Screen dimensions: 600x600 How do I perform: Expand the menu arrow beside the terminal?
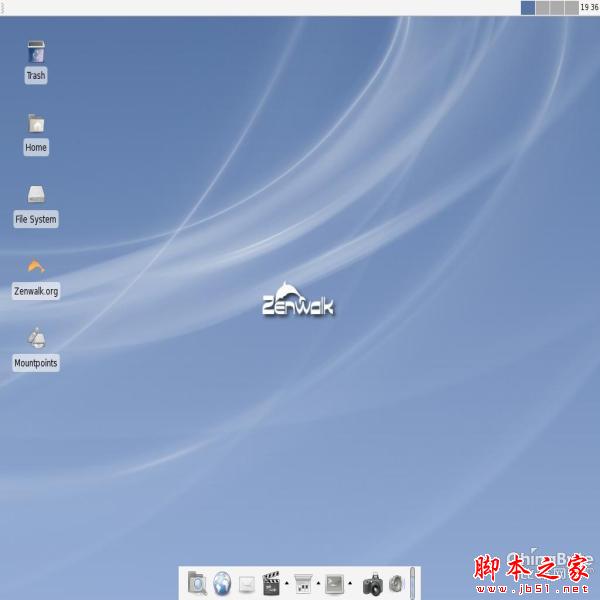click(350, 583)
